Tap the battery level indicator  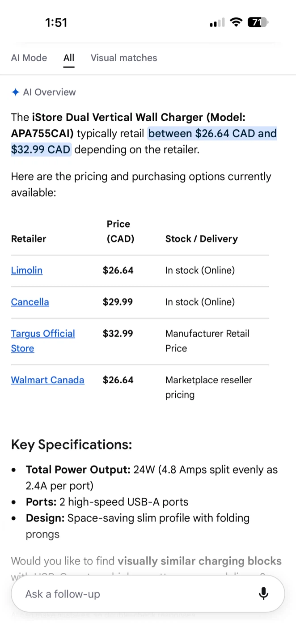(x=258, y=22)
